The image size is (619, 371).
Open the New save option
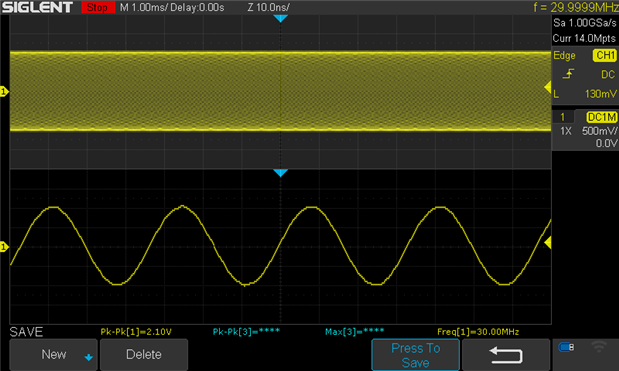[x=53, y=355]
